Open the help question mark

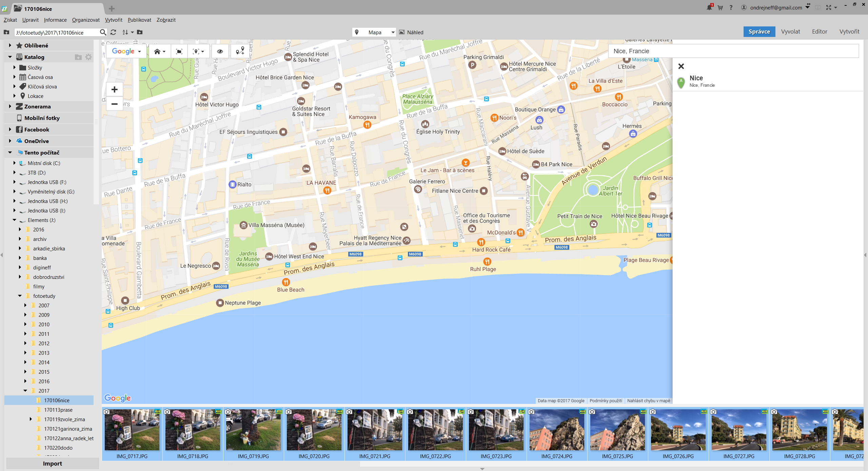[731, 7]
